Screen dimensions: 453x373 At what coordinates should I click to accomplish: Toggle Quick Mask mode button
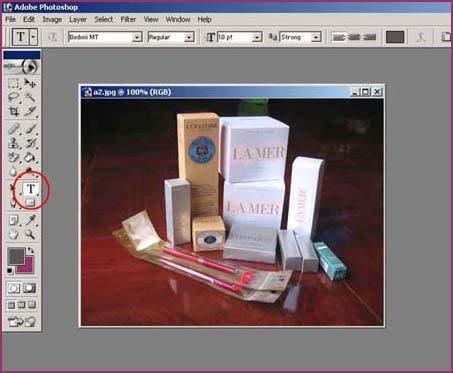pos(29,288)
